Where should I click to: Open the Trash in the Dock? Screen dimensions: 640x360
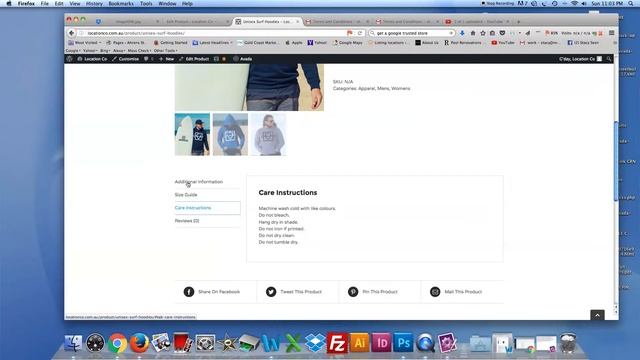point(568,343)
